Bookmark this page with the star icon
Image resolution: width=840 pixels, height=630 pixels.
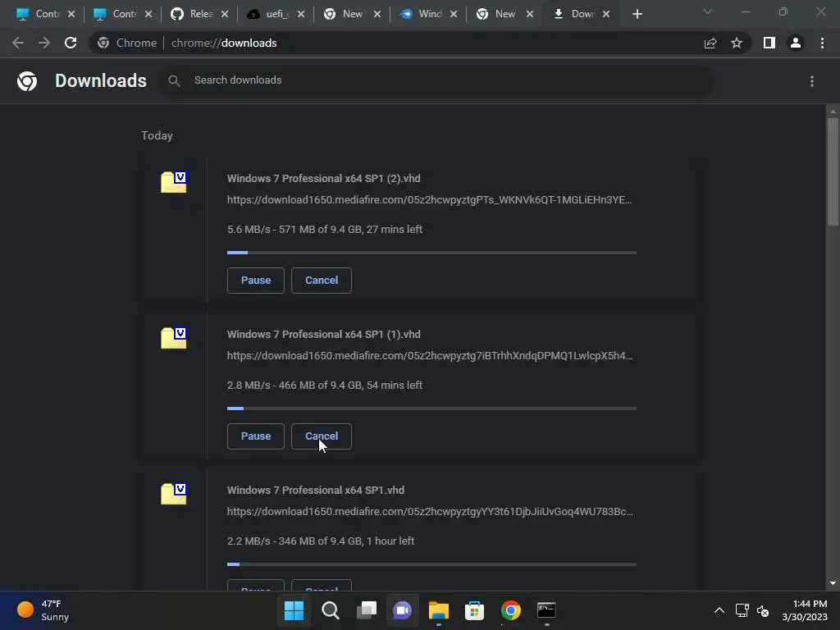click(x=737, y=43)
